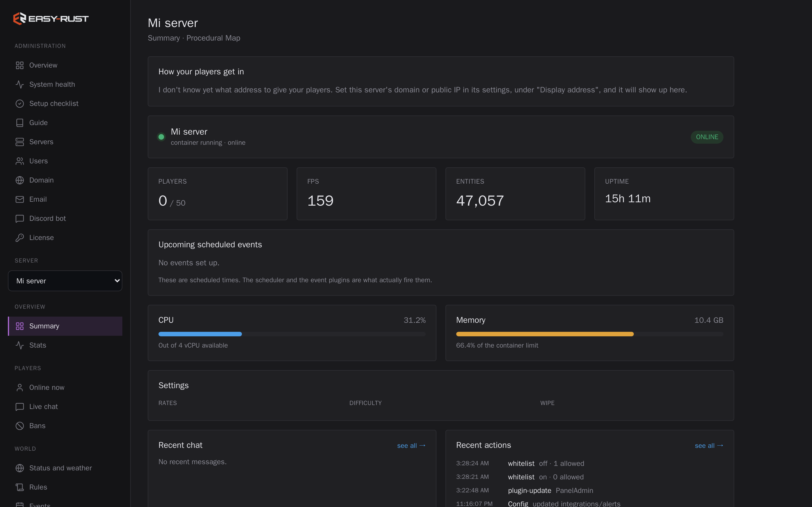Open the Users page

(x=65, y=161)
